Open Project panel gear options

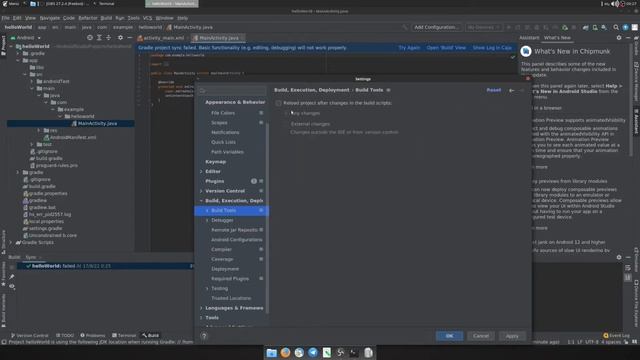coord(120,38)
